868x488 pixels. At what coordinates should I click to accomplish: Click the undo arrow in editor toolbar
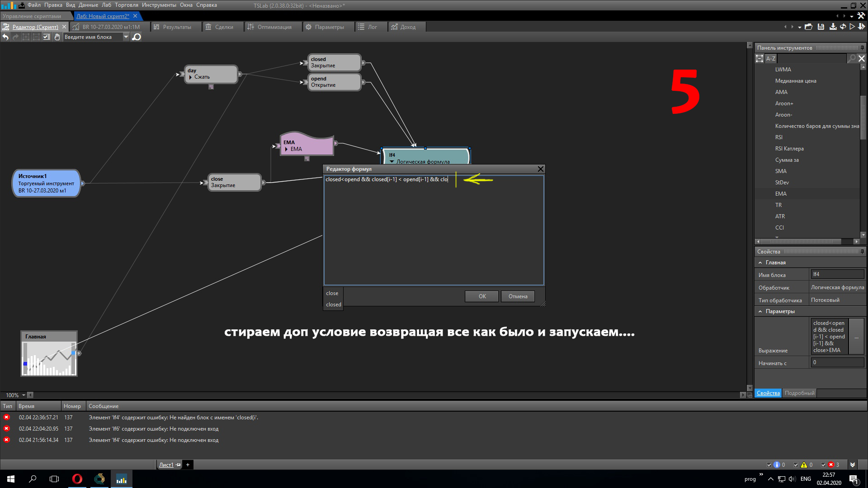pyautogui.click(x=5, y=37)
